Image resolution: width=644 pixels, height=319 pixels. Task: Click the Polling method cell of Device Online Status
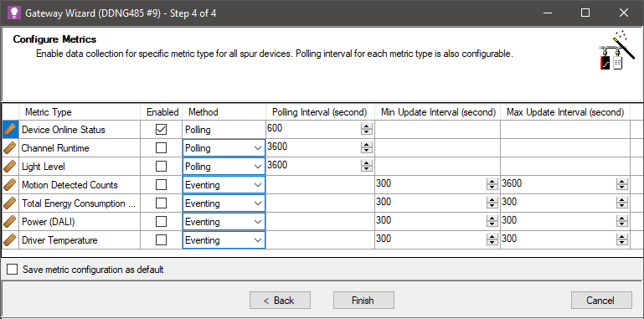coord(224,130)
